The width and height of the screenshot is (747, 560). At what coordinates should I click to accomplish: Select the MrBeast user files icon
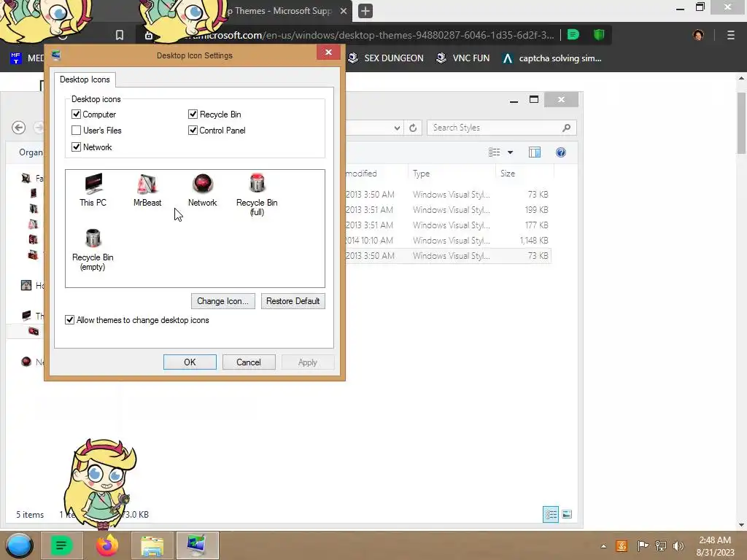coord(147,190)
